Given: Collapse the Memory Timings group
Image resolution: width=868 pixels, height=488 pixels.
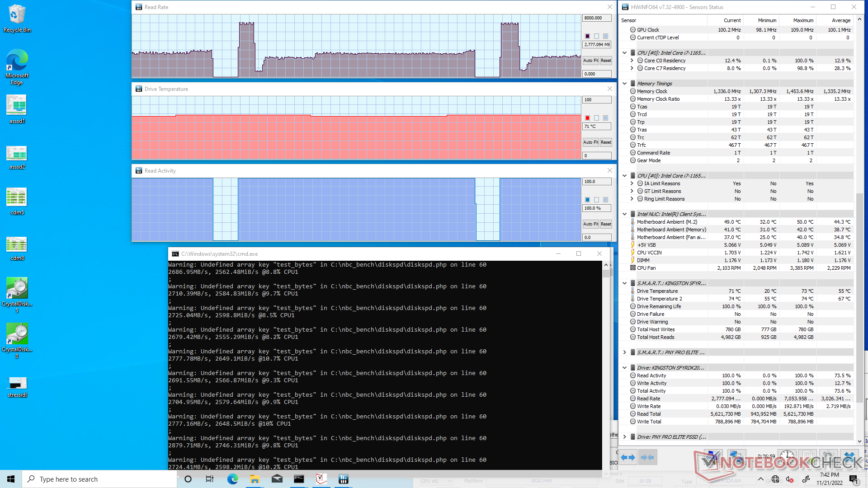Looking at the screenshot, I should [624, 84].
